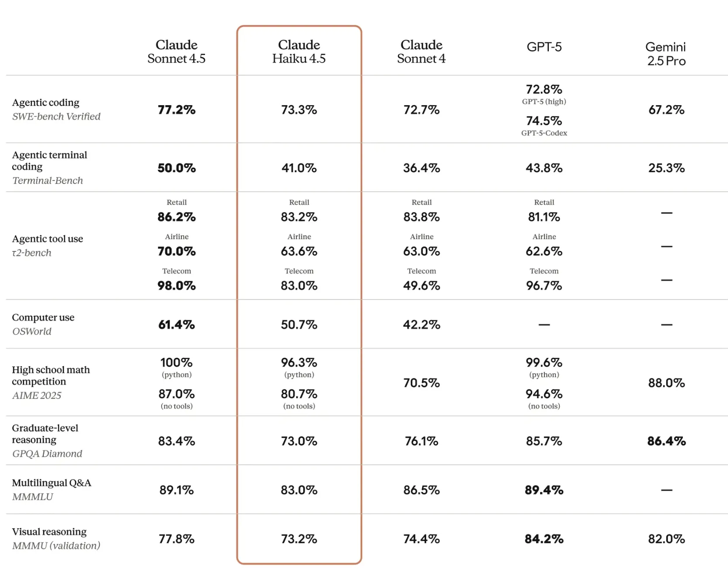728x586 pixels.
Task: Select the Claude Sonnet 4 column header
Action: 421,52
